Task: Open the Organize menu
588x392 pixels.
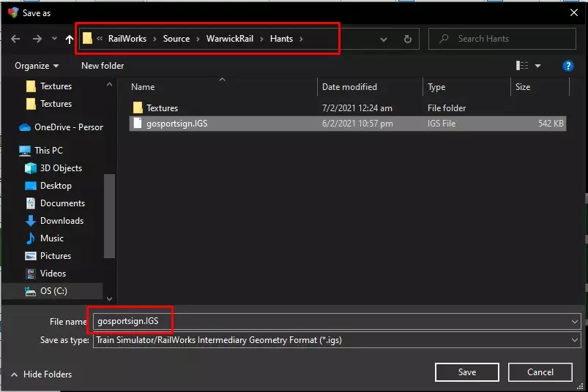Action: 37,66
